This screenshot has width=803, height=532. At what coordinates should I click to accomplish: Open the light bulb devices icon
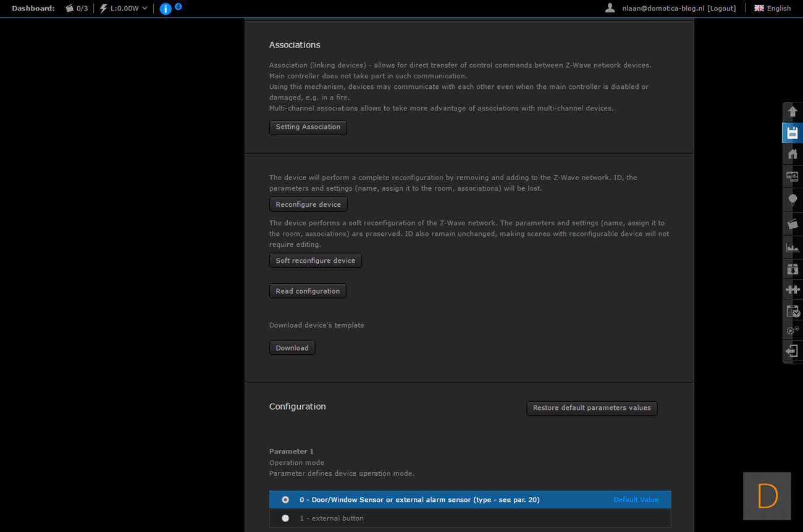(x=792, y=199)
